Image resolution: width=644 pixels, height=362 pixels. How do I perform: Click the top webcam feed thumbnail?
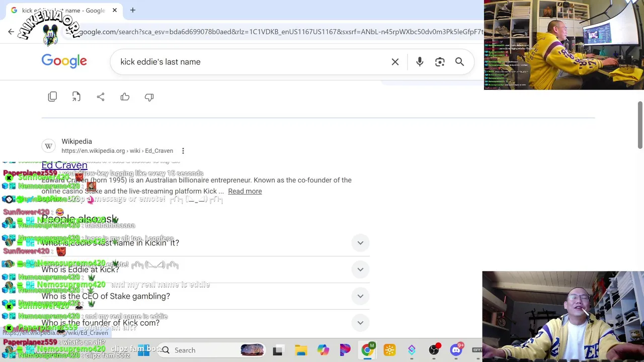564,45
